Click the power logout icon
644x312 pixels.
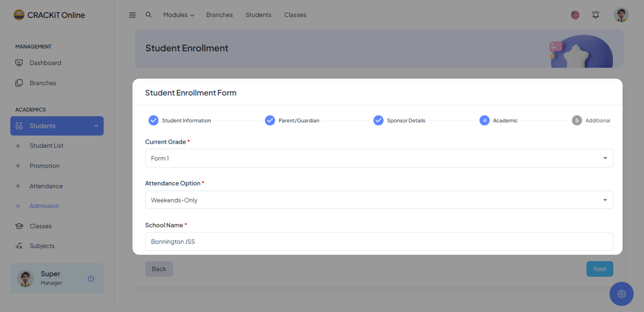(x=91, y=278)
